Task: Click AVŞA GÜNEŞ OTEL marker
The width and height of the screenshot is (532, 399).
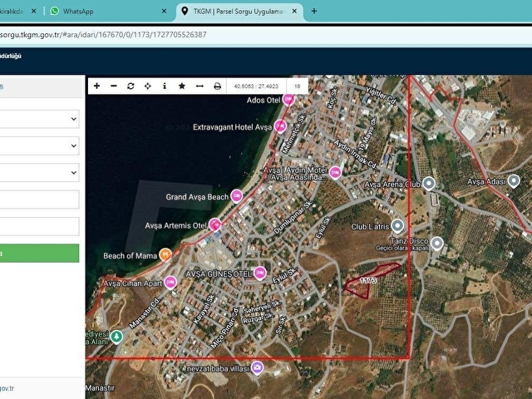Action: click(260, 273)
